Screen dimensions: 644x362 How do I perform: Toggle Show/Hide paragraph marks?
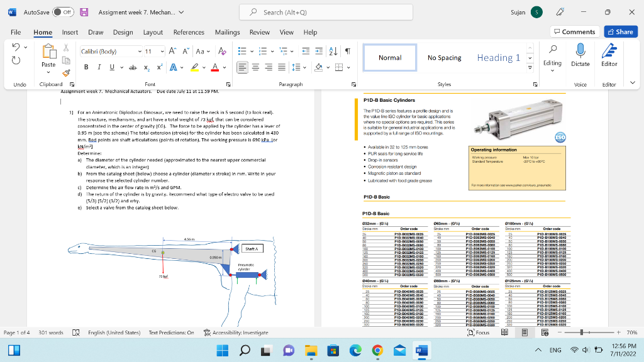[x=348, y=52]
